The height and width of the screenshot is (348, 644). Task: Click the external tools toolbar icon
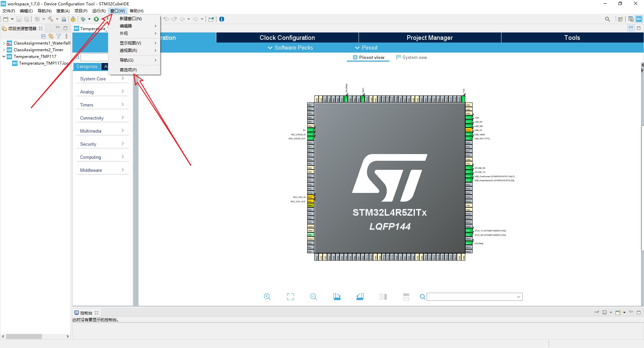coord(73,19)
